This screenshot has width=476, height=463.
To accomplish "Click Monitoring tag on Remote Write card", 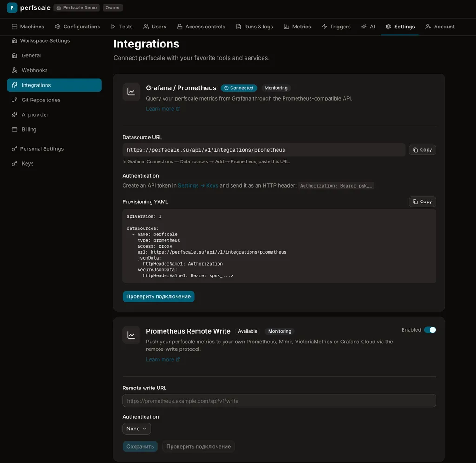I will (279, 331).
